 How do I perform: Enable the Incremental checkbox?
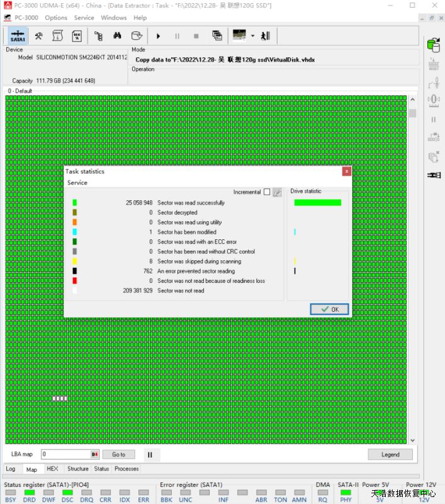[x=267, y=192]
